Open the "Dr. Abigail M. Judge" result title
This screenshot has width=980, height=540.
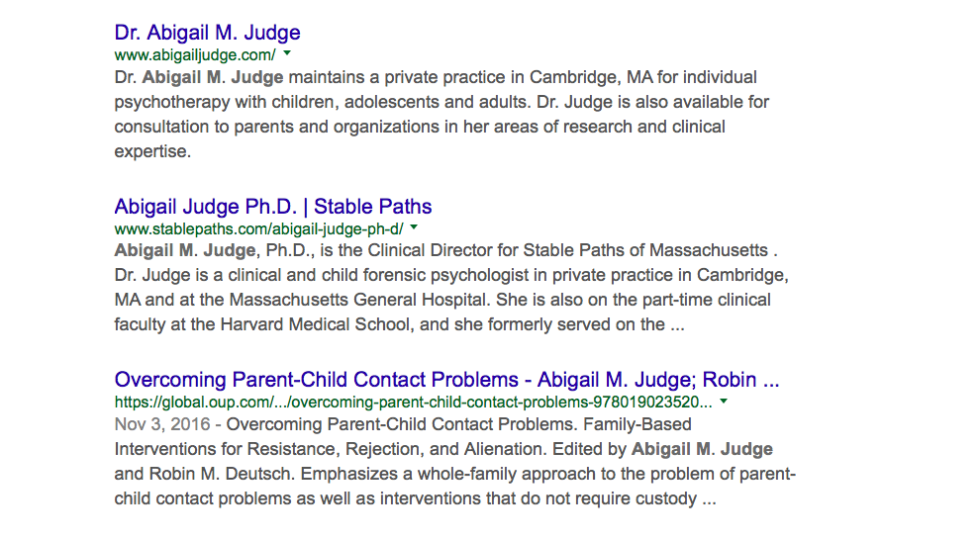207,33
